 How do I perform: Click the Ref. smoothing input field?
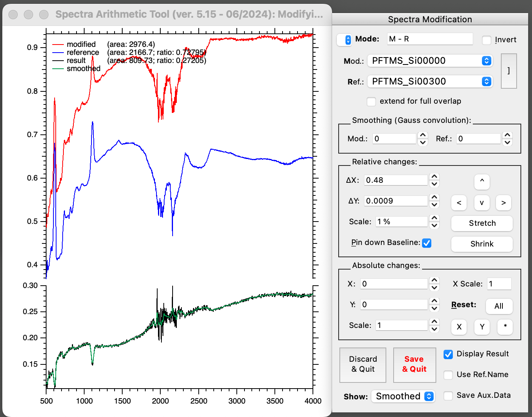pos(479,139)
